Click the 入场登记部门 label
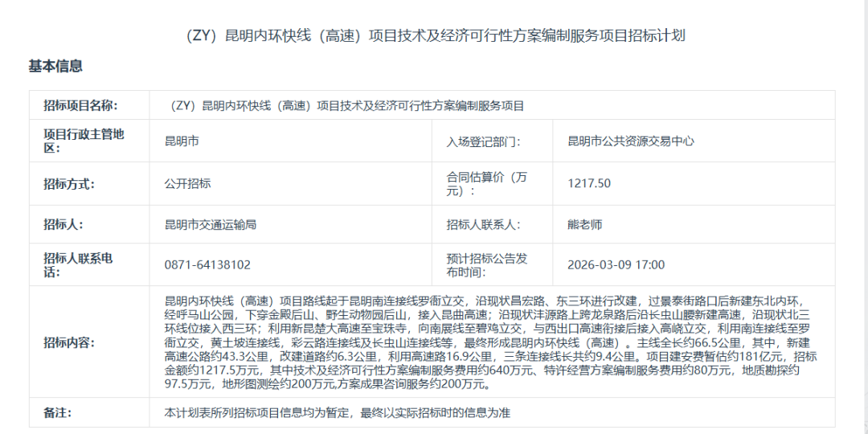This screenshot has width=868, height=434. coord(483,141)
